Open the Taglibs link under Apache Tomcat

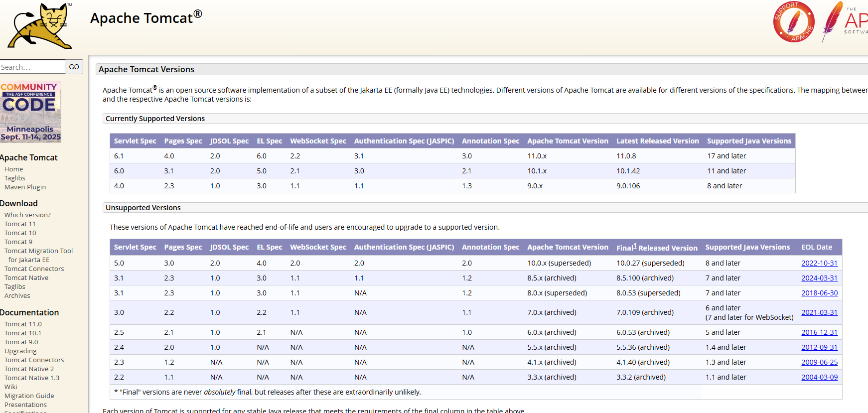pyautogui.click(x=14, y=178)
